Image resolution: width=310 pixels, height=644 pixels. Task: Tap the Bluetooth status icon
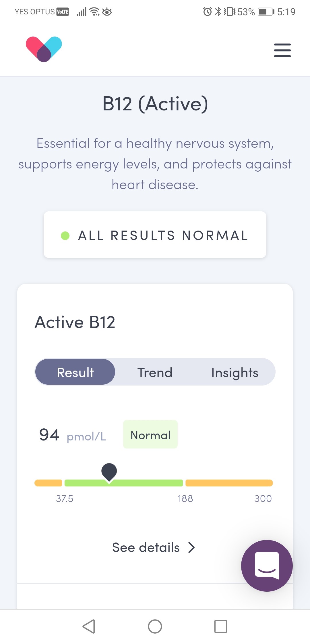218,12
